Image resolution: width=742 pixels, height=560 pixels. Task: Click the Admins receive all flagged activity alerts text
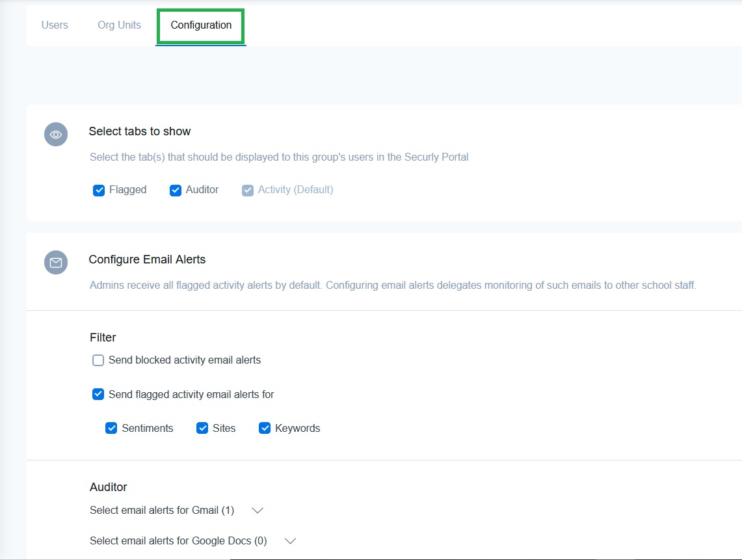393,286
